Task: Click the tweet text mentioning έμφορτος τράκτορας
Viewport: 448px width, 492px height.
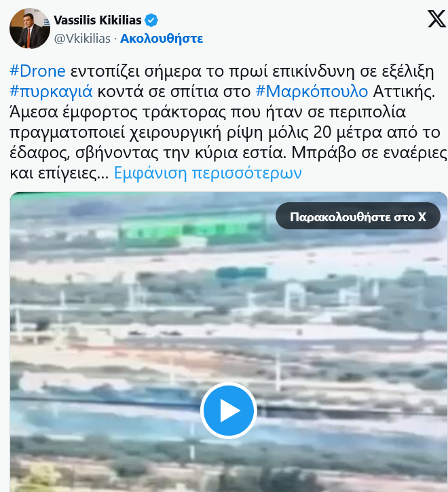Action: [x=208, y=112]
